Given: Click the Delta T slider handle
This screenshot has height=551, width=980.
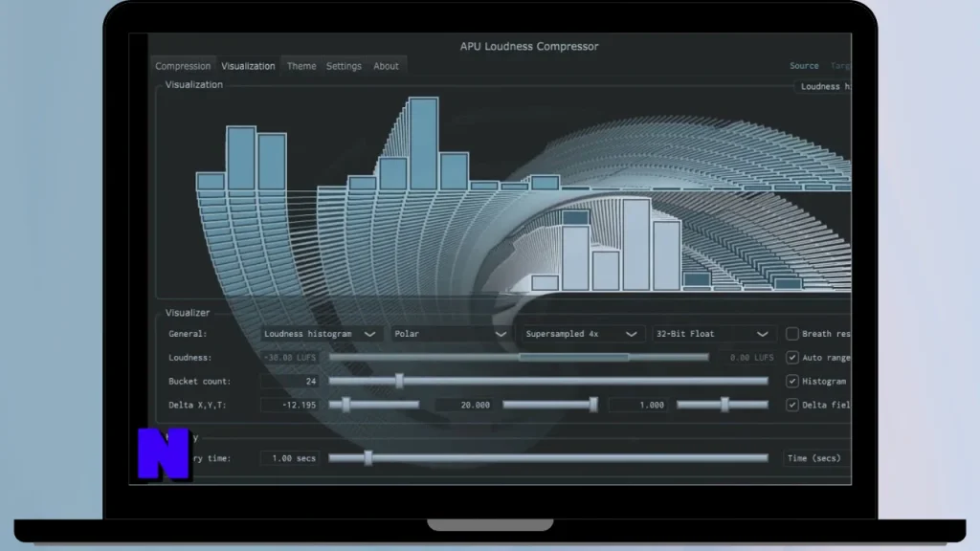Looking at the screenshot, I should coord(724,405).
